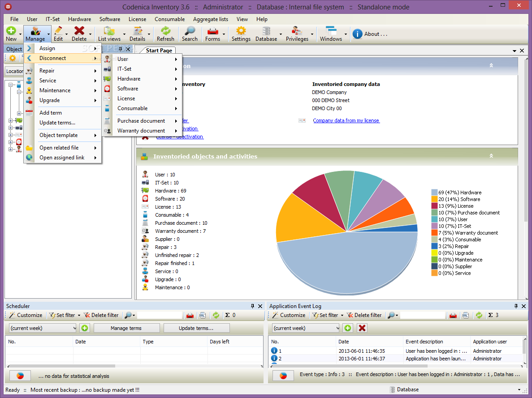Choose Open assigned link menu item
532x398 pixels.
63,157
